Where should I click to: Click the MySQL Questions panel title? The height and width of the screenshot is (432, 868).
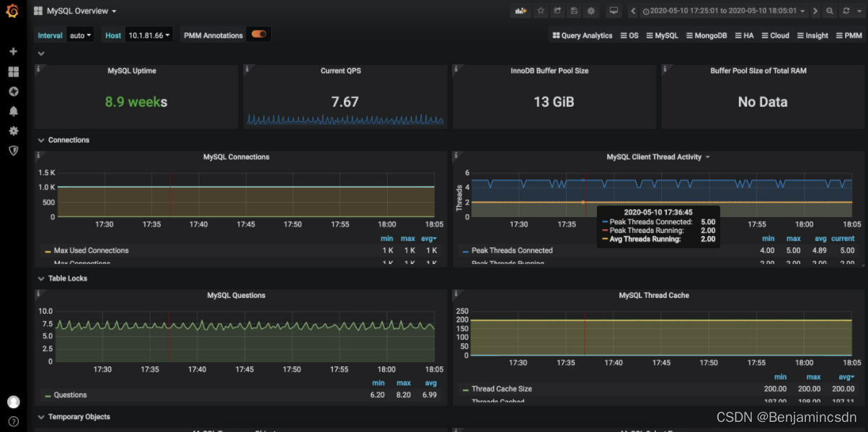tap(236, 295)
